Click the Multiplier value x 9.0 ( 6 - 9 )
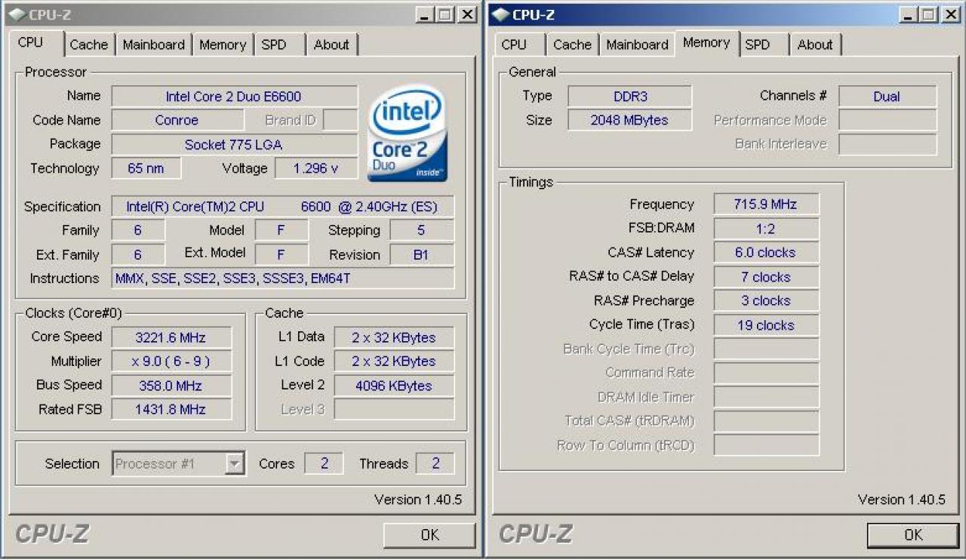966x560 pixels. point(171,362)
